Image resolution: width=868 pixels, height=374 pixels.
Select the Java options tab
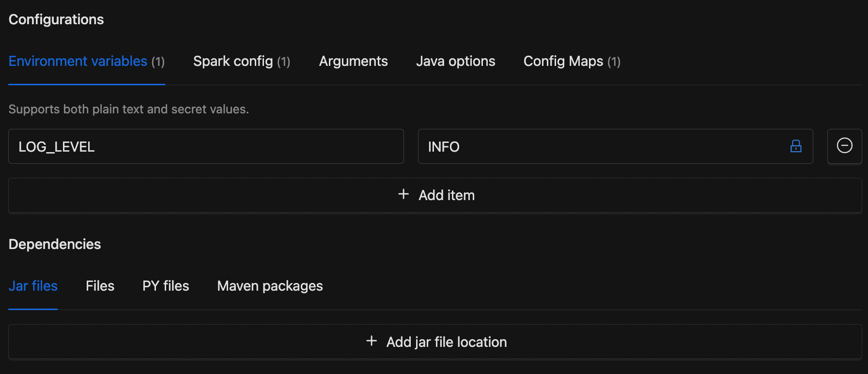click(x=455, y=62)
